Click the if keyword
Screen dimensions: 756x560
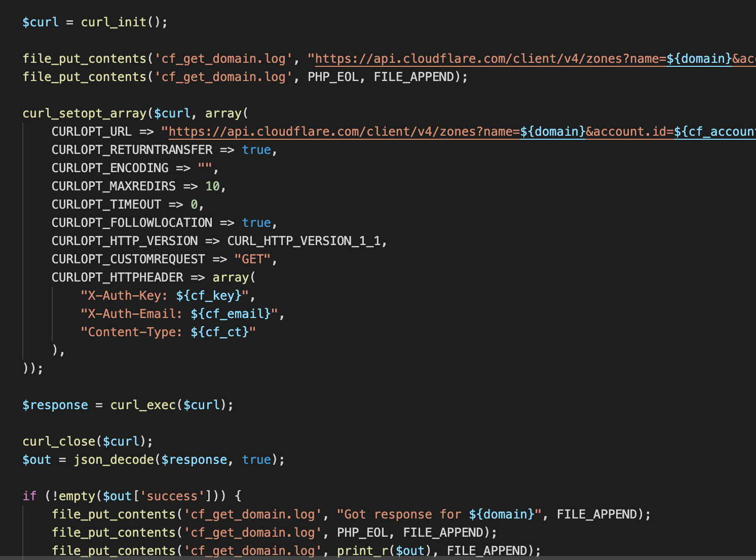tap(29, 496)
